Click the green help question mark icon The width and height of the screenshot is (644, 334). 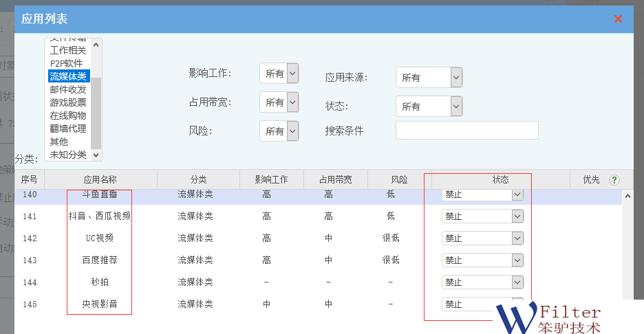(614, 180)
